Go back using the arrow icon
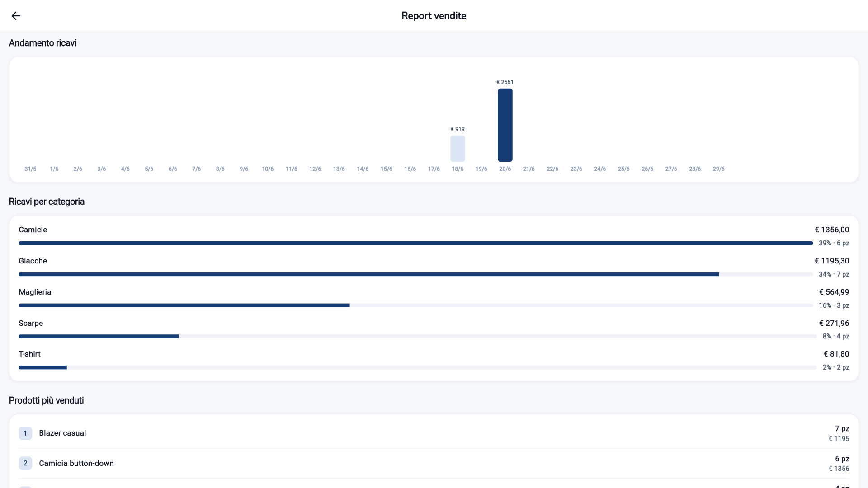 coord(16,16)
